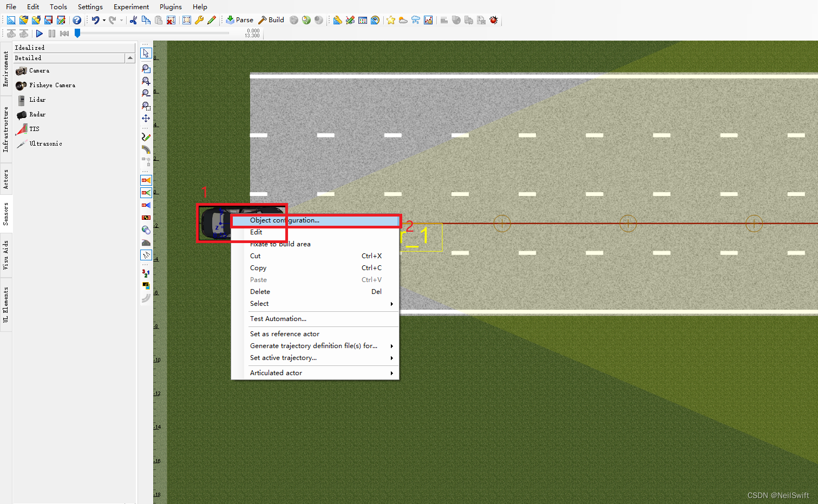Click the curved road segment tool icon
Screen dimensions: 818x504
(146, 149)
